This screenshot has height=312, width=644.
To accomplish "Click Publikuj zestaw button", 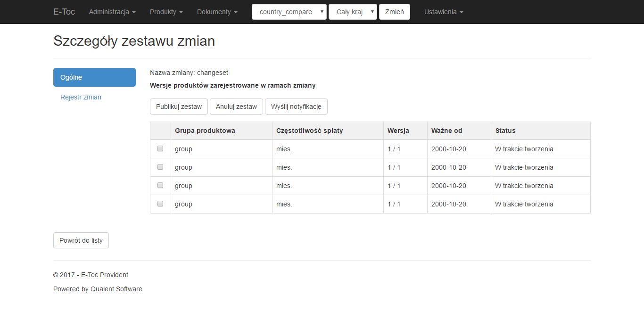I will tap(179, 107).
